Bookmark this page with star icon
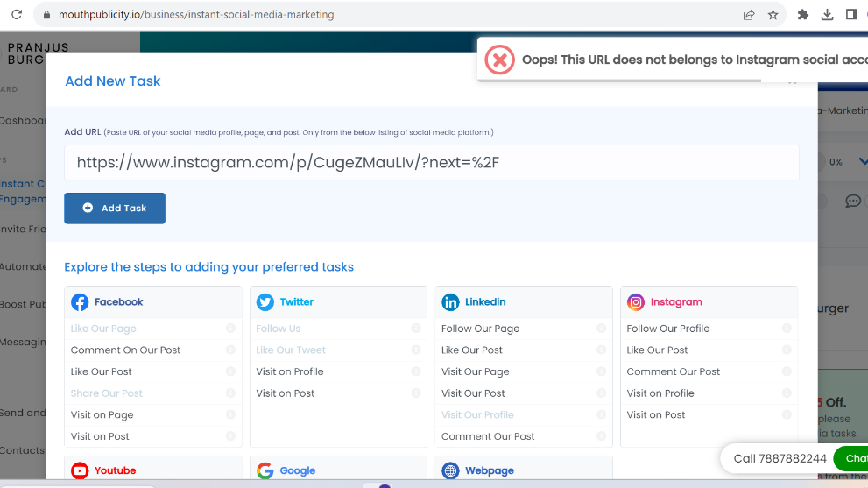 coord(773,15)
